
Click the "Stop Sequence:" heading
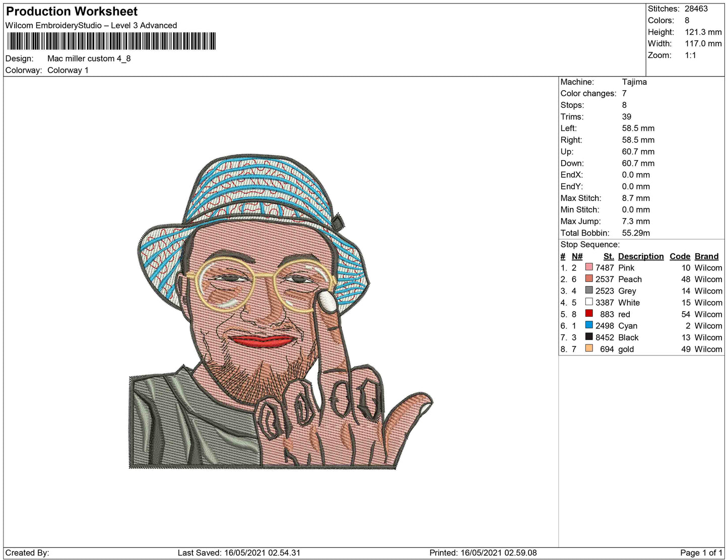coord(590,245)
